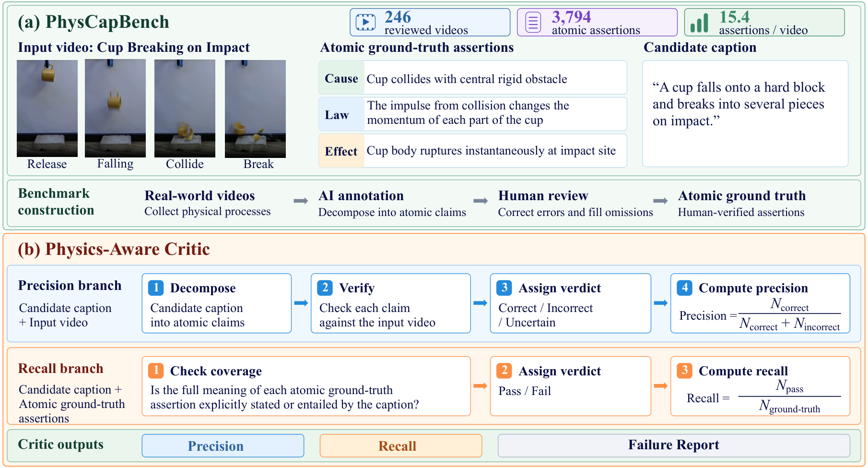The width and height of the screenshot is (868, 468).
Task: Click the precision formula fraction
Action: [x=789, y=314]
